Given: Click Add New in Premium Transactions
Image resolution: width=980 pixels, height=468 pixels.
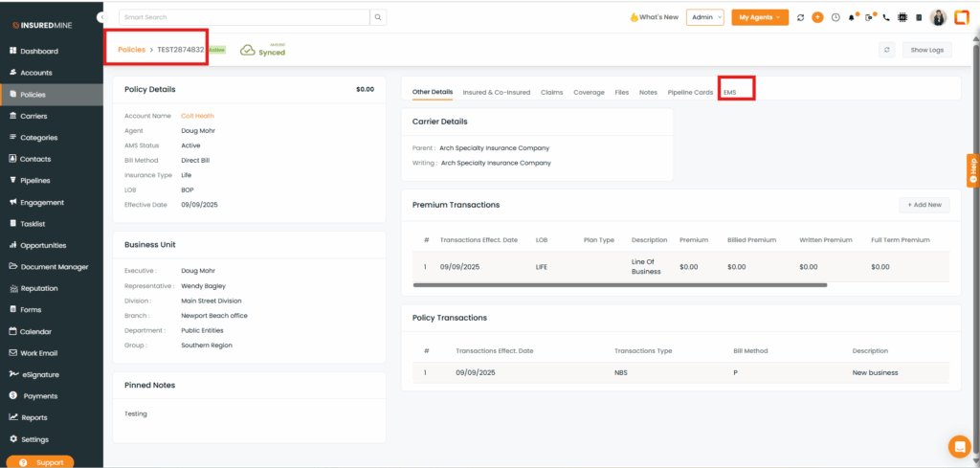Looking at the screenshot, I should [x=924, y=205].
